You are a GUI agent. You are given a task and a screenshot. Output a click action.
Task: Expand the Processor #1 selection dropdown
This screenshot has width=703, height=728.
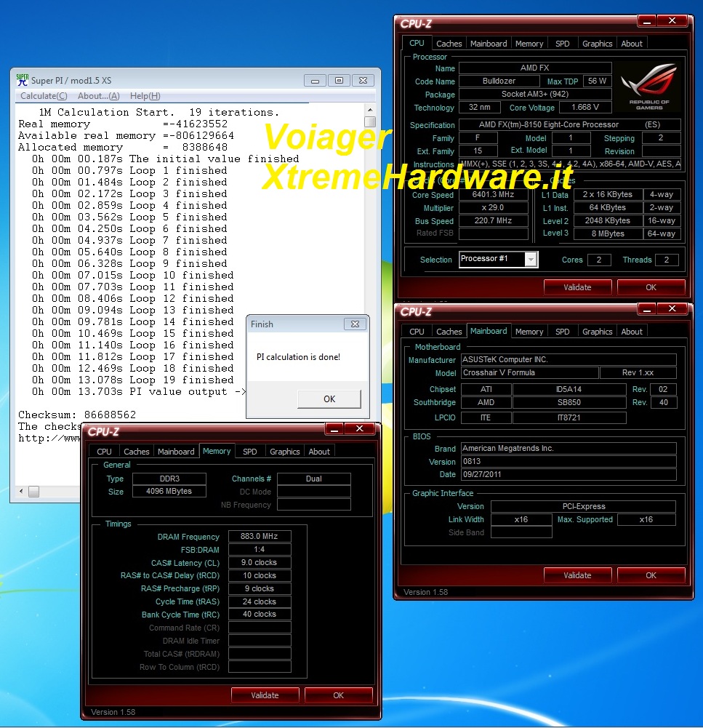point(531,260)
